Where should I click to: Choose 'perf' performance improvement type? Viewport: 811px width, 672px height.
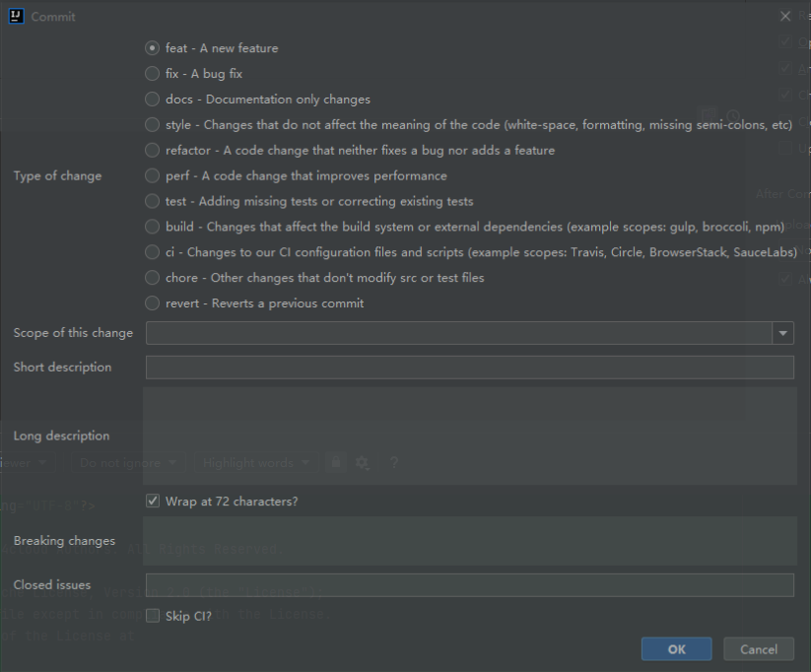tap(152, 176)
